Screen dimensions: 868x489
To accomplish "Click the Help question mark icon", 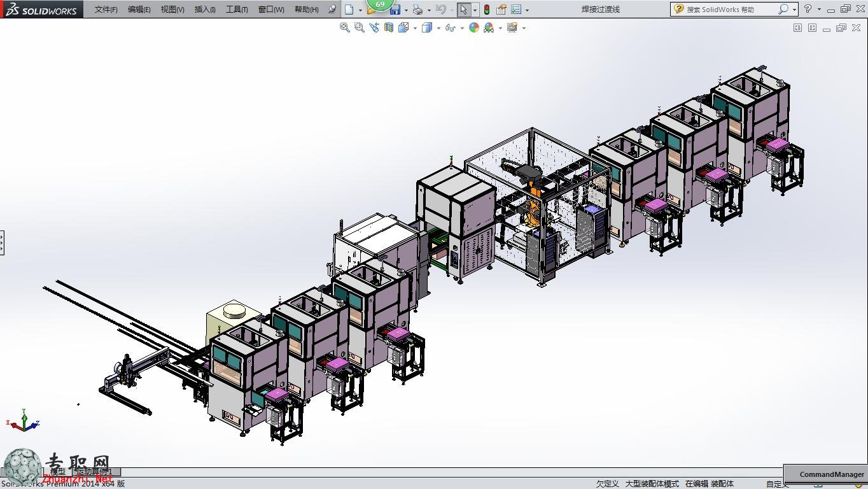I will [x=808, y=9].
